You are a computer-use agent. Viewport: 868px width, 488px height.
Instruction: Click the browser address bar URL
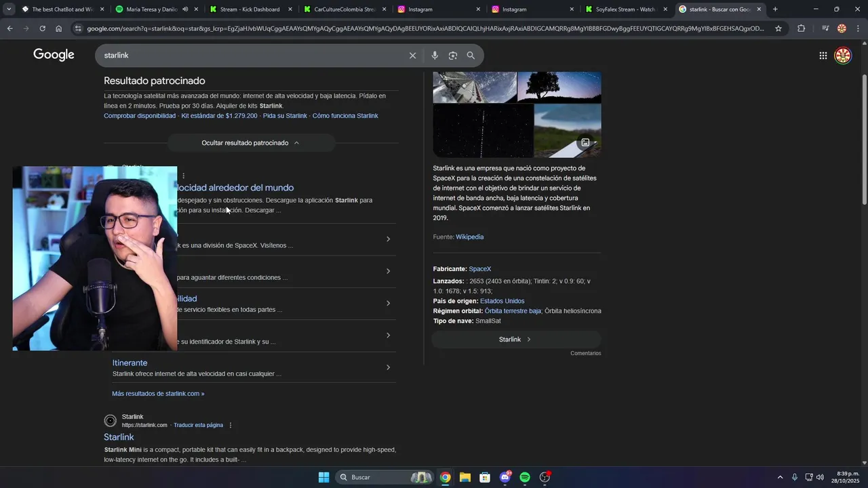click(425, 28)
